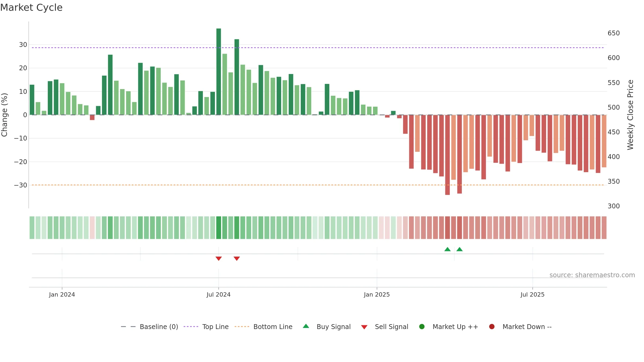Image resolution: width=644 pixels, height=362 pixels.
Task: Toggle the Market Down -- legend label
Action: coord(527,327)
